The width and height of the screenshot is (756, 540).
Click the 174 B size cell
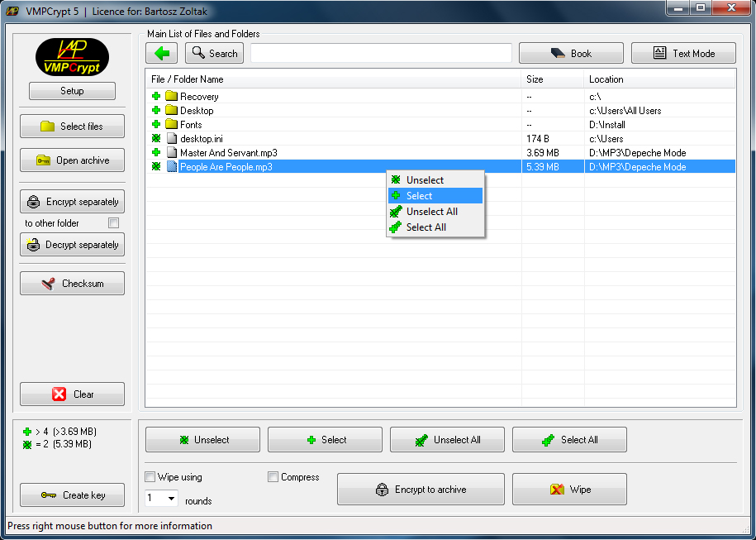coord(538,138)
